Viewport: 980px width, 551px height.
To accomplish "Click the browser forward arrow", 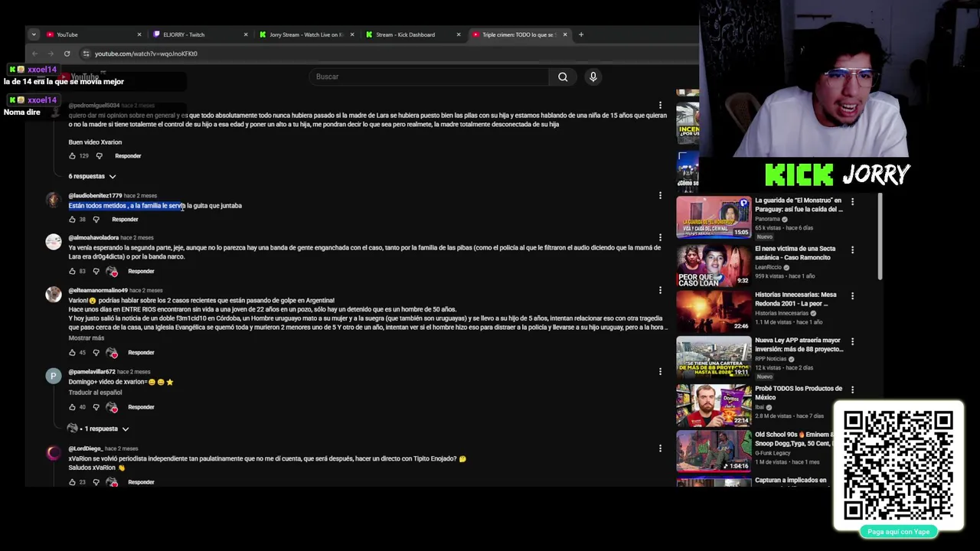I will tap(51, 54).
